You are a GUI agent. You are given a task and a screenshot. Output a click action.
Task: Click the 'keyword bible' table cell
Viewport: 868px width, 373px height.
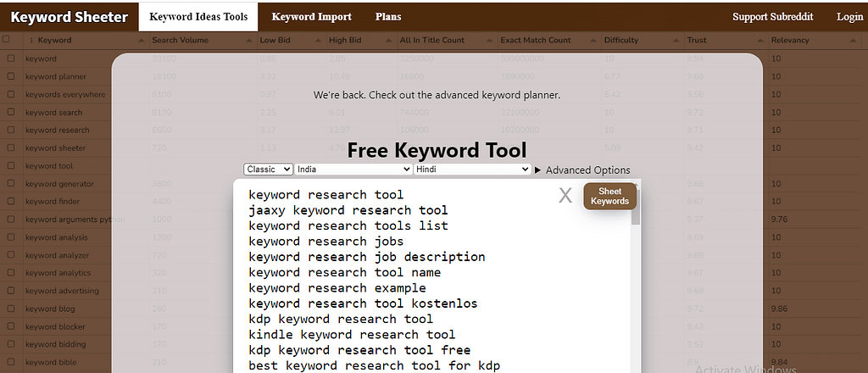pyautogui.click(x=51, y=362)
